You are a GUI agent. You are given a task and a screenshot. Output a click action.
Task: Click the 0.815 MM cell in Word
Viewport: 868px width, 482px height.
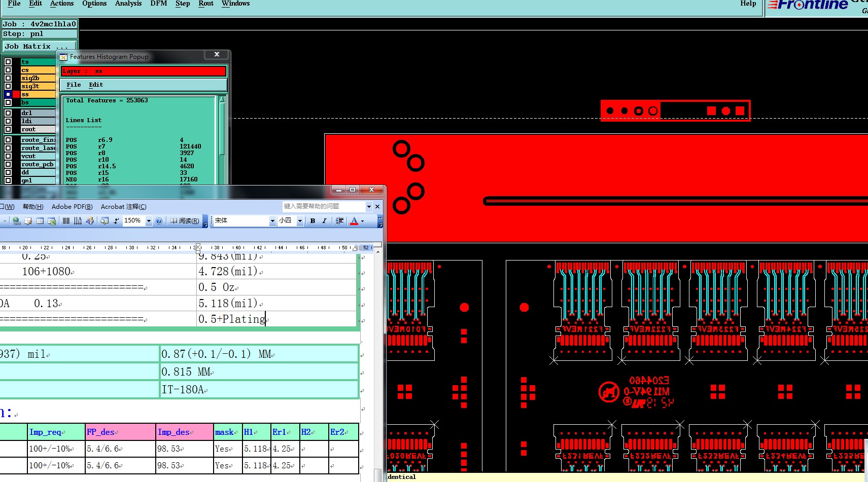pyautogui.click(x=259, y=372)
